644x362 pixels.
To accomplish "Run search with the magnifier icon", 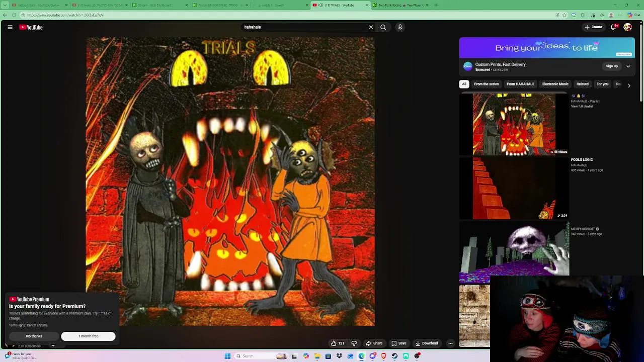I will [383, 27].
